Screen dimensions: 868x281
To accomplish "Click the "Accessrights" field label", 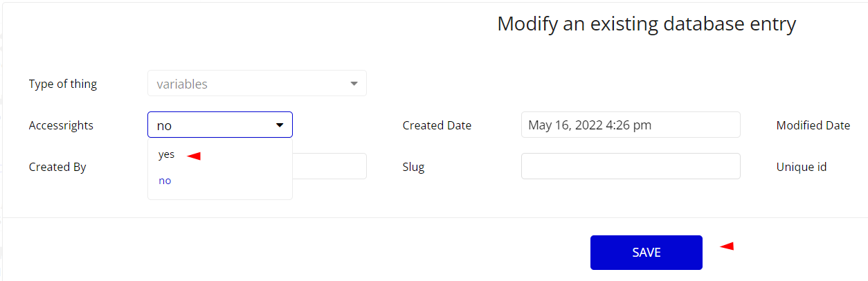I will [x=61, y=125].
